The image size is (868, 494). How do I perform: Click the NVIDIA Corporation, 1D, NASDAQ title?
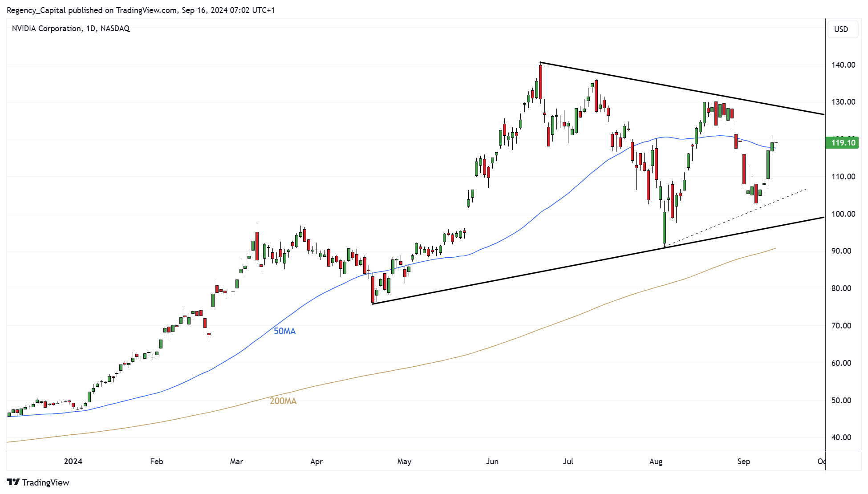point(71,28)
